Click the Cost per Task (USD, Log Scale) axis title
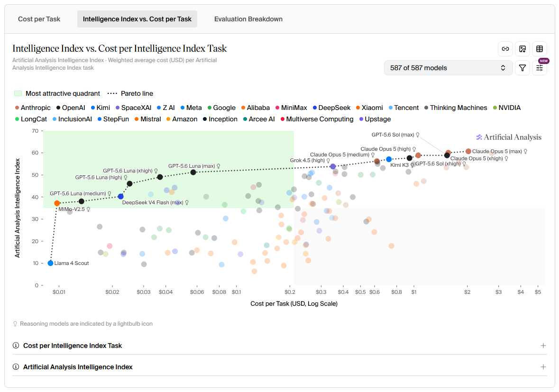The image size is (559, 392). click(294, 304)
